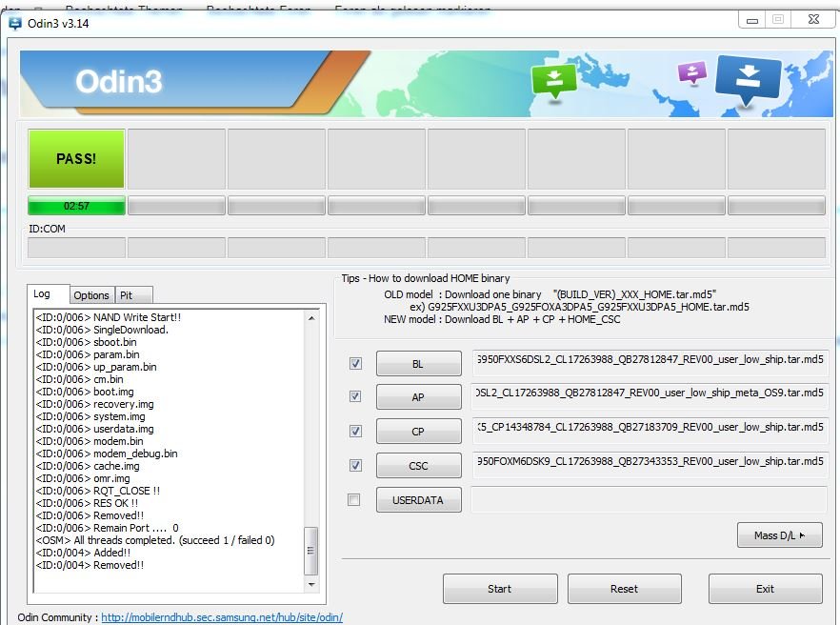Select log line 'modem_debug.bin'

(x=107, y=454)
